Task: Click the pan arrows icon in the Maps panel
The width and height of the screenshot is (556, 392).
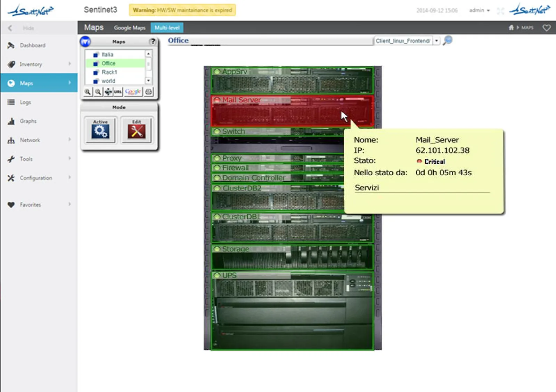Action: (x=108, y=92)
